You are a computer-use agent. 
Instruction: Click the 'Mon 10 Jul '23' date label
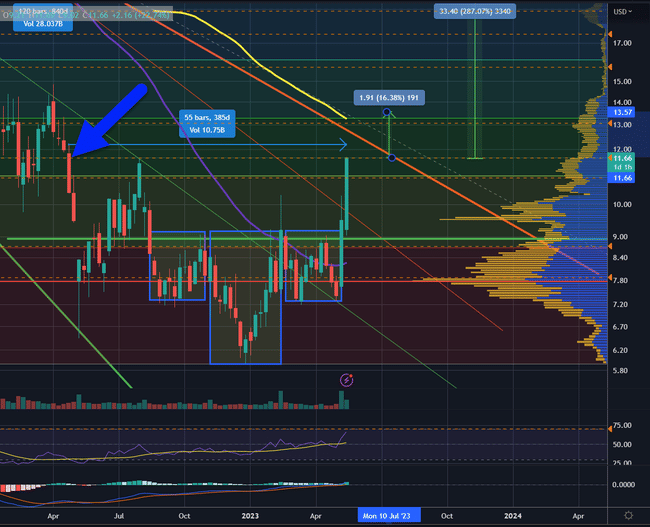pyautogui.click(x=391, y=515)
